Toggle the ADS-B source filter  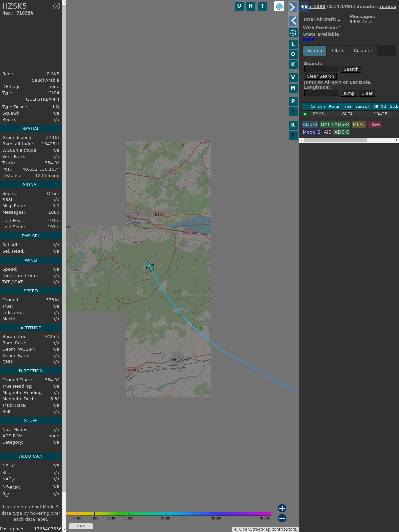point(310,124)
